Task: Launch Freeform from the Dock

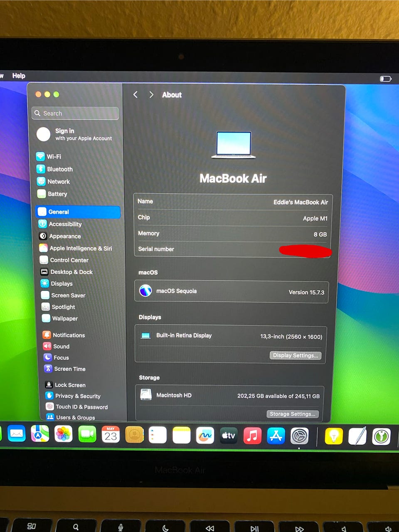Action: [x=205, y=436]
